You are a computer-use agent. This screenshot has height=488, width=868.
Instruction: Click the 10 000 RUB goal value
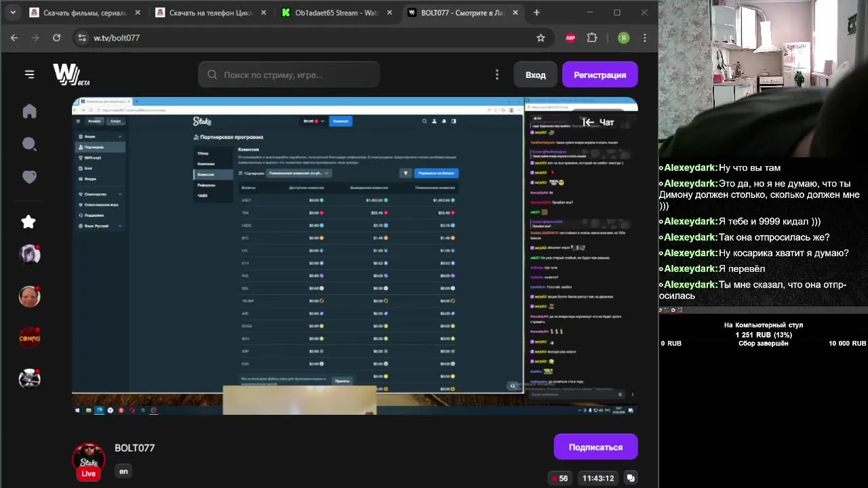coord(847,344)
